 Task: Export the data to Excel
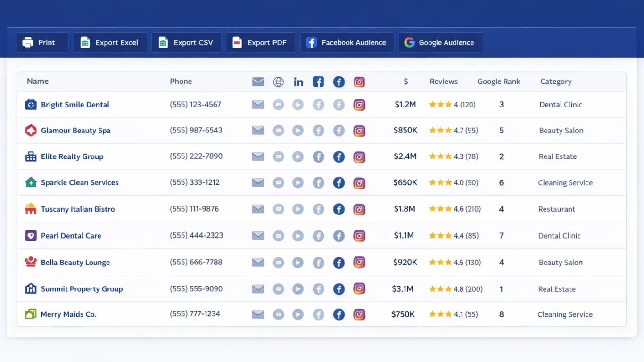click(110, 42)
